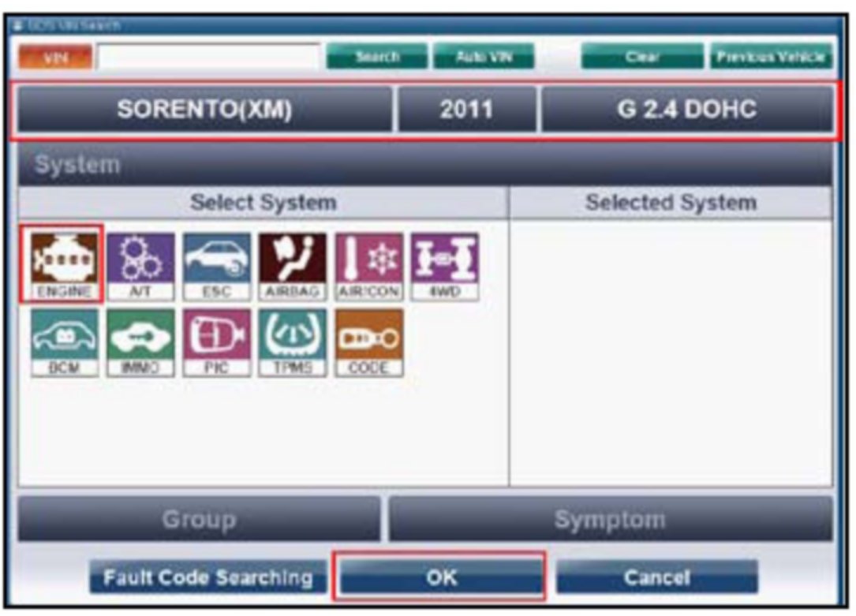
Task: Switch to the Group tab
Action: tap(199, 519)
